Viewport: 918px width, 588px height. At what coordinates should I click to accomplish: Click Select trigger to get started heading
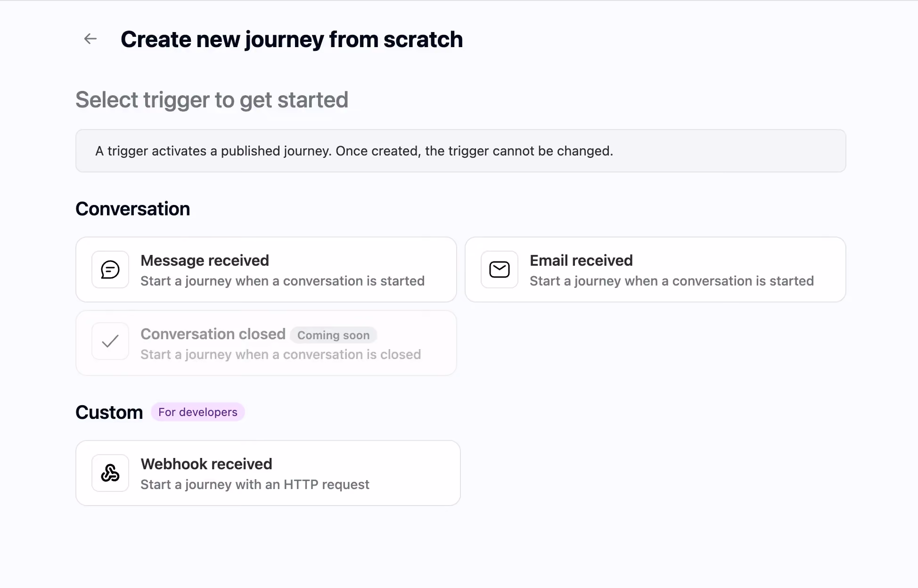click(212, 100)
